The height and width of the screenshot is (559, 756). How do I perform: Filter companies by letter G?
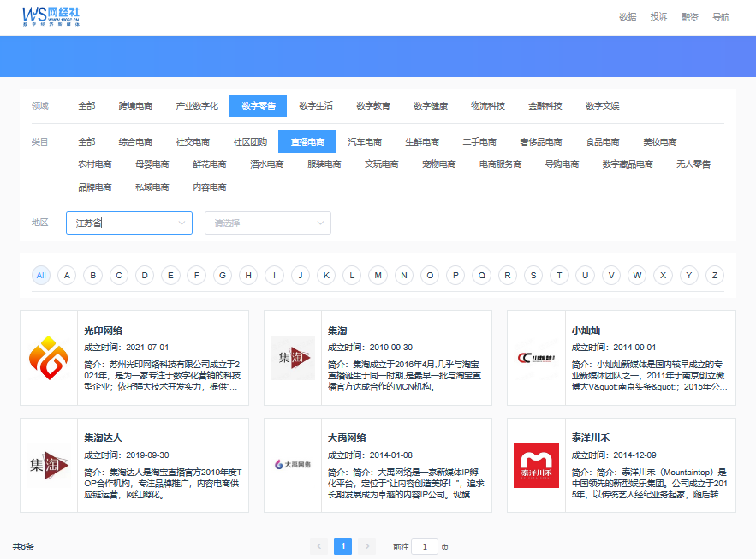tap(223, 276)
